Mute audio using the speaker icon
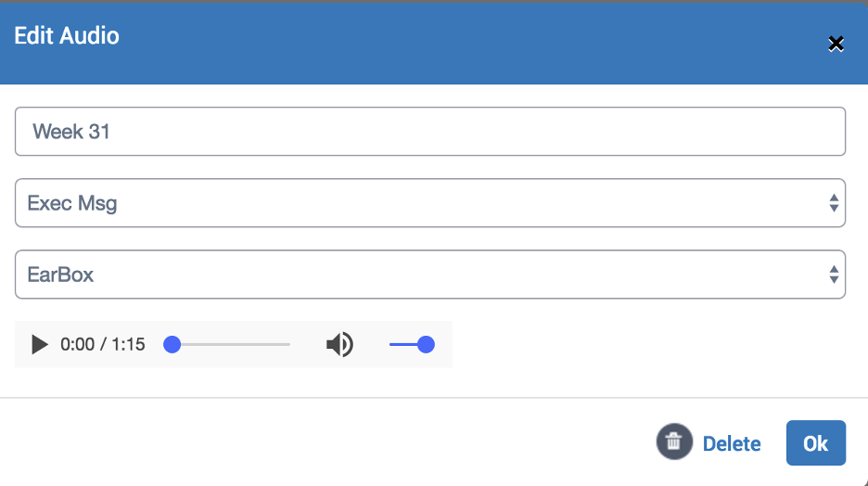The height and width of the screenshot is (486, 868). click(340, 344)
